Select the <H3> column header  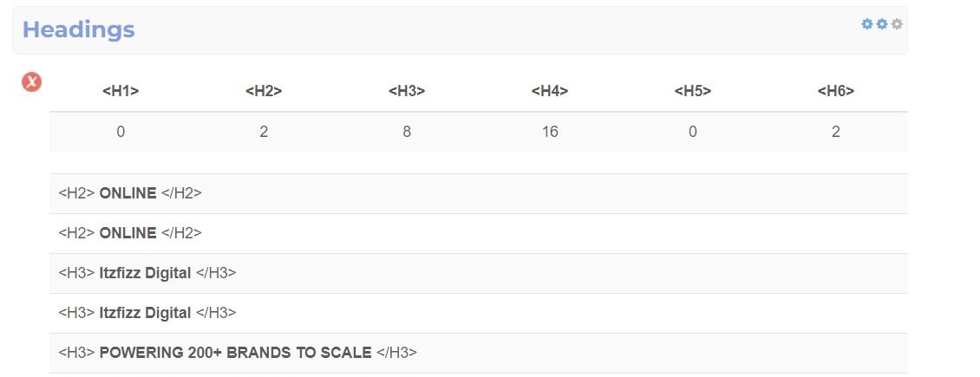pyautogui.click(x=407, y=91)
